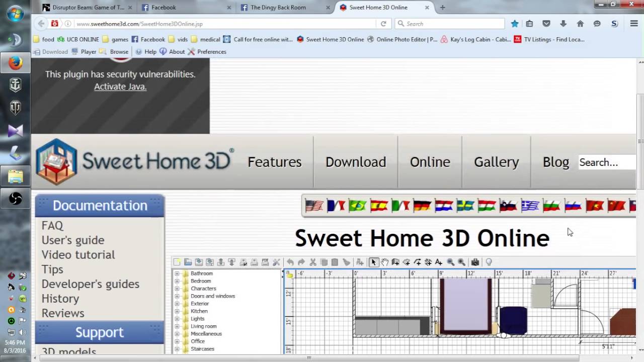This screenshot has height=362, width=644.
Task: Expand the Doors and windows category
Action: 177,296
